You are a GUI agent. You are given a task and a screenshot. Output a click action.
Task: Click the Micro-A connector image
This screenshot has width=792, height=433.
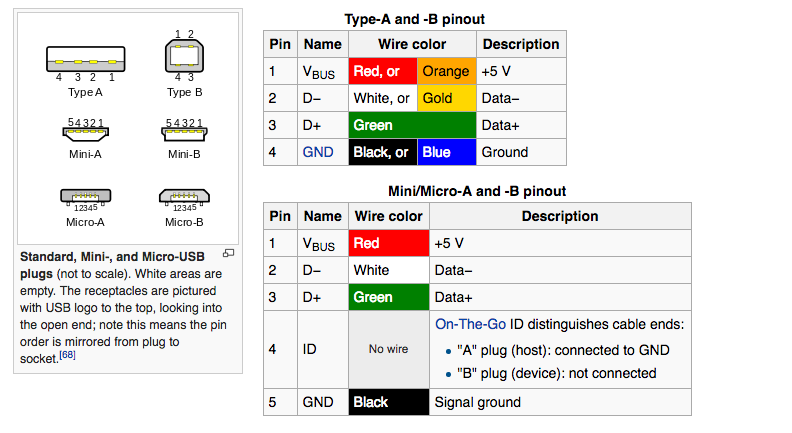coord(85,196)
